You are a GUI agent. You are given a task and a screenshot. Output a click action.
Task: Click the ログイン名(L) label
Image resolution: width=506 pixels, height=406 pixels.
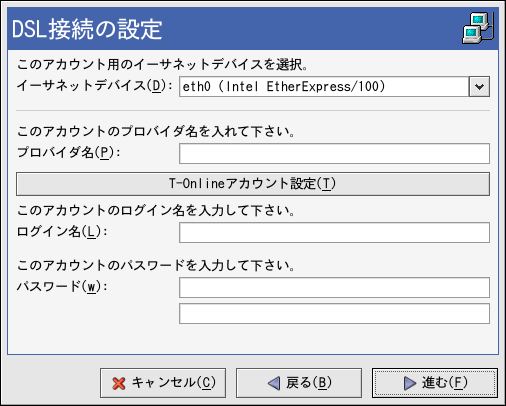click(x=62, y=232)
